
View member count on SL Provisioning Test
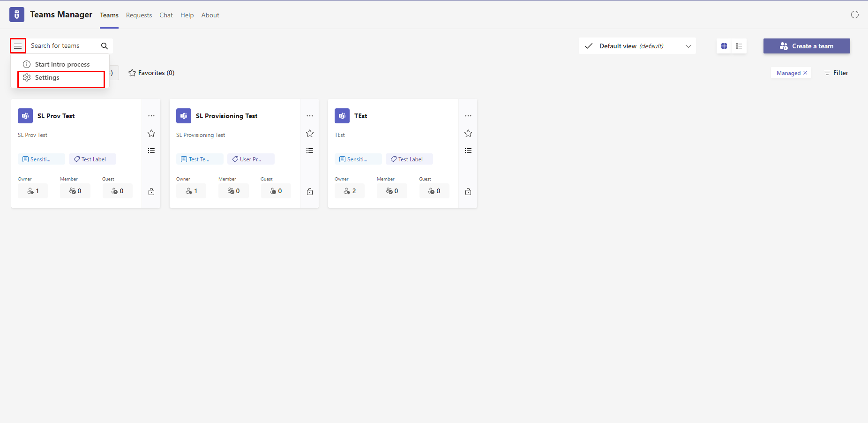pyautogui.click(x=233, y=191)
